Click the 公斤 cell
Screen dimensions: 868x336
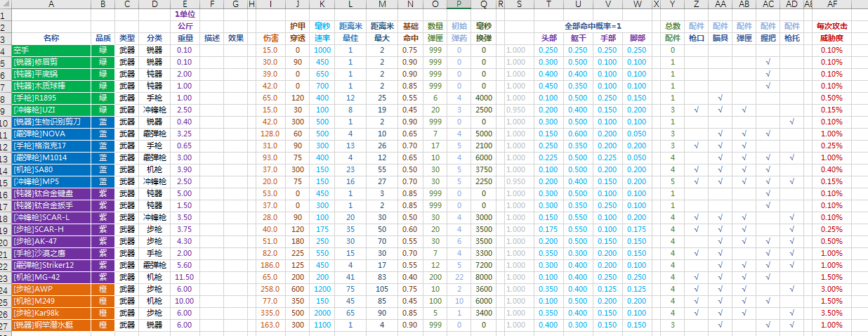(x=185, y=26)
